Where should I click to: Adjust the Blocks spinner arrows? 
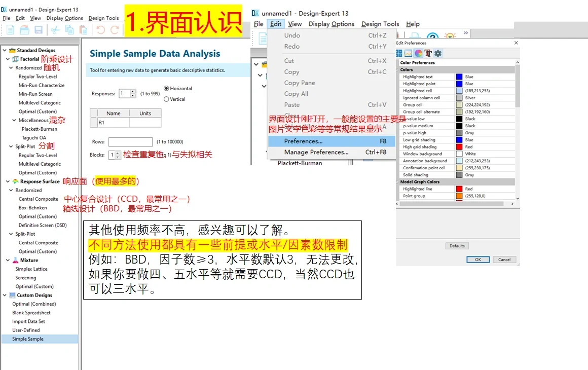(x=118, y=155)
